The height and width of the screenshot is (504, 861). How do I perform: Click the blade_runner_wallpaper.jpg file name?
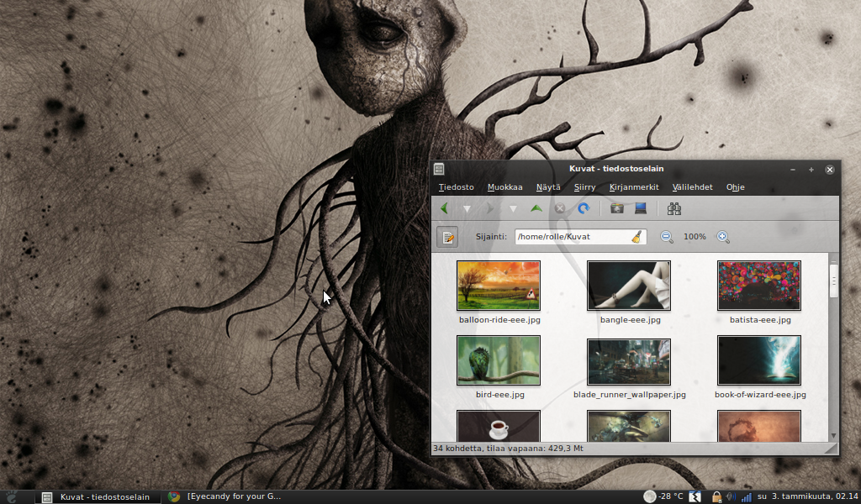(630, 394)
